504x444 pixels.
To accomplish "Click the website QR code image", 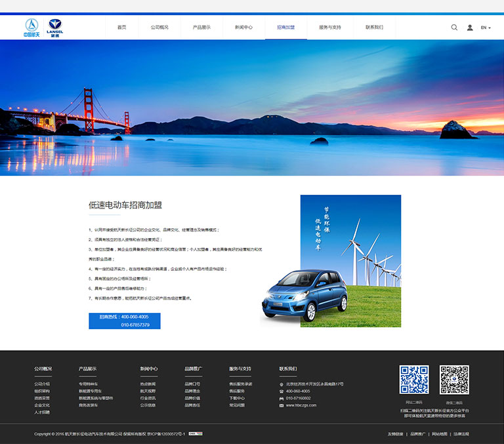I will (414, 380).
